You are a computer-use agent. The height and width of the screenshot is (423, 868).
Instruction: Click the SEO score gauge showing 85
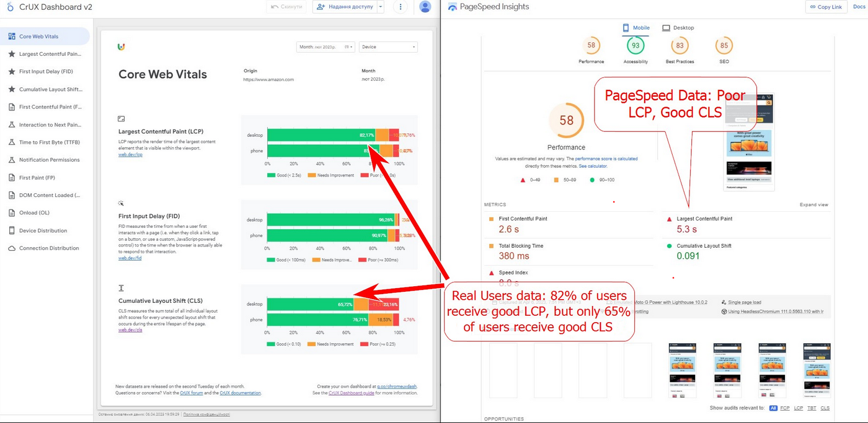(x=724, y=45)
